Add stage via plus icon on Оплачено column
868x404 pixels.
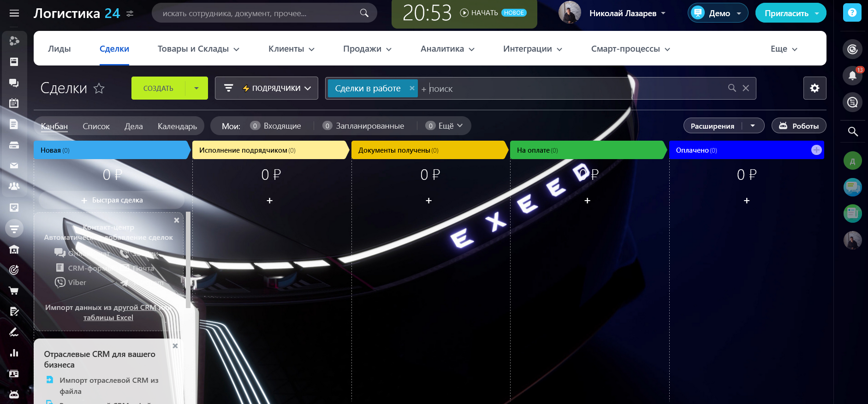(816, 150)
